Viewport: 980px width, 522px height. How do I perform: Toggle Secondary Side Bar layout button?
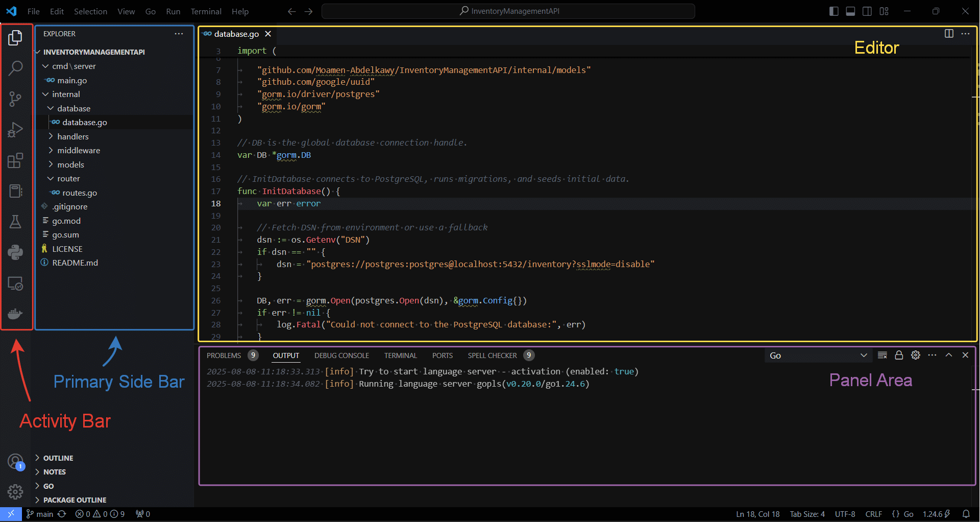point(867,11)
